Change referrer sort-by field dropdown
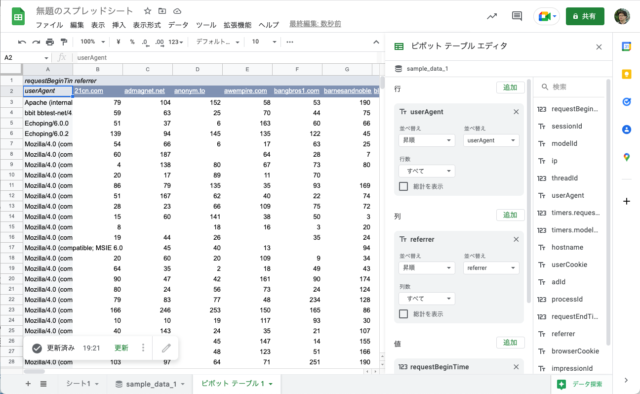 (491, 268)
